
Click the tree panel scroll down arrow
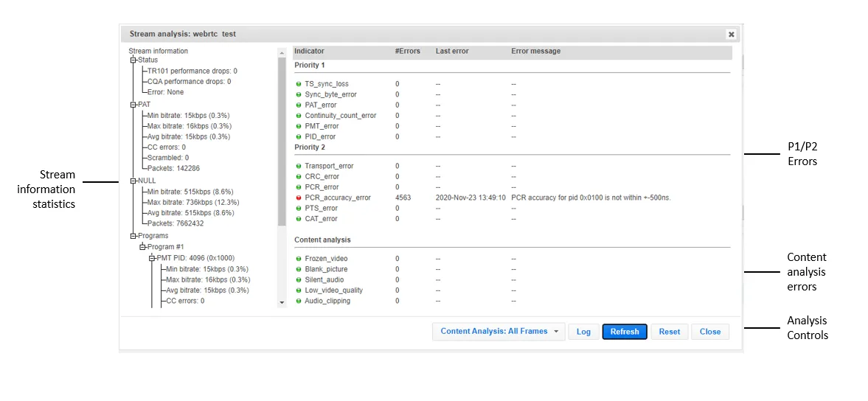click(x=281, y=302)
